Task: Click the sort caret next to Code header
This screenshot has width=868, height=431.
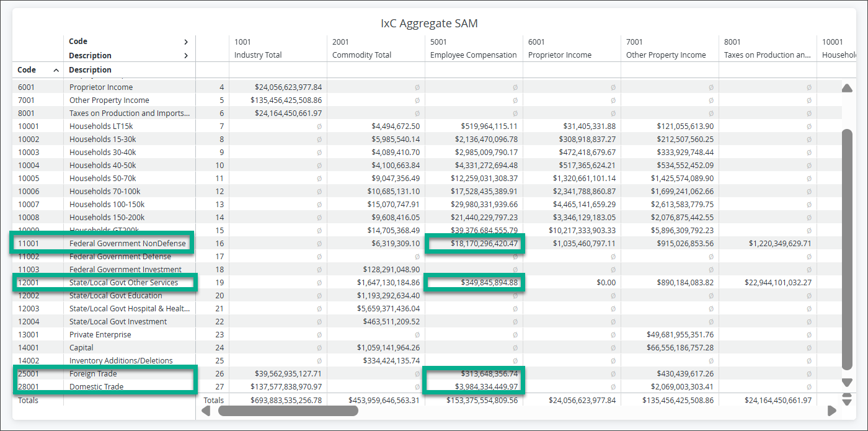Action: click(56, 70)
